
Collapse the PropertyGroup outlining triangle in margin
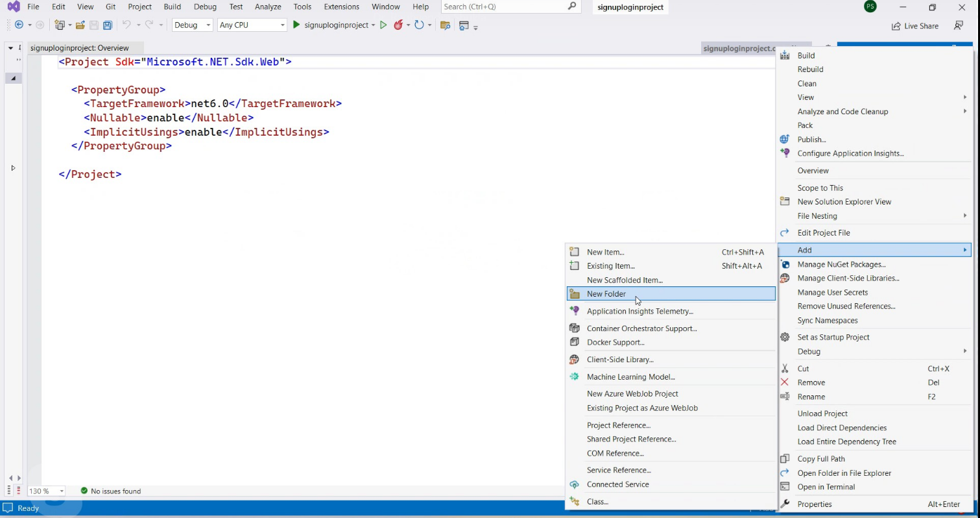coord(14,78)
